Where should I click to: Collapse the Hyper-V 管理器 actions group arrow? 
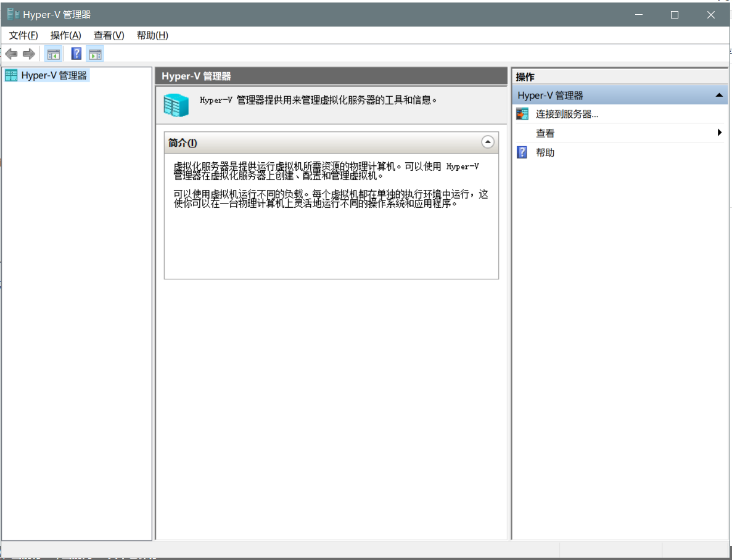pos(719,95)
